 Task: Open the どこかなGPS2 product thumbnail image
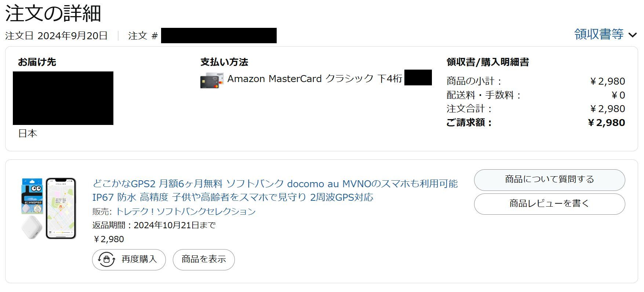(49, 208)
